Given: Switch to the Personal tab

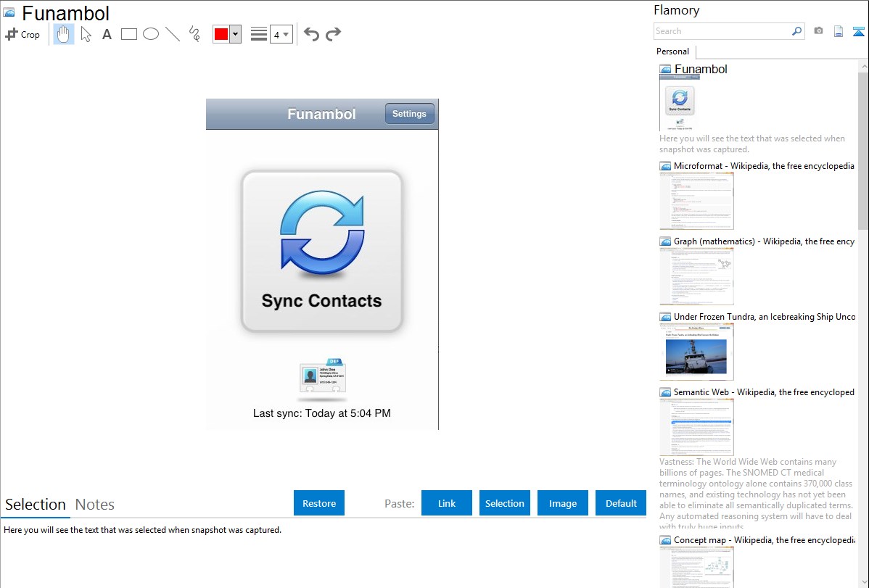Looking at the screenshot, I should pyautogui.click(x=673, y=51).
